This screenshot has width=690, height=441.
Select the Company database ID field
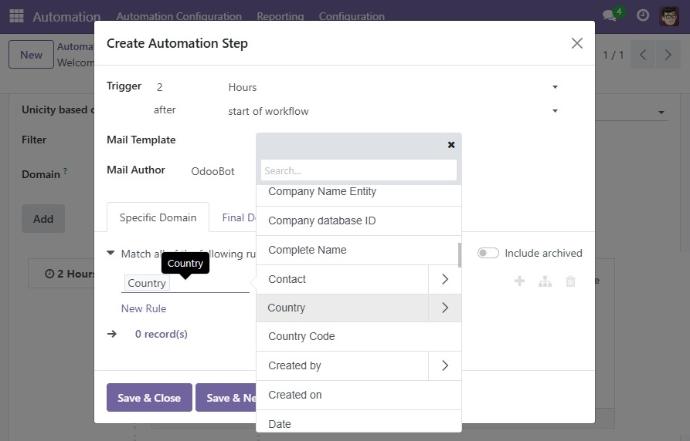click(x=359, y=220)
